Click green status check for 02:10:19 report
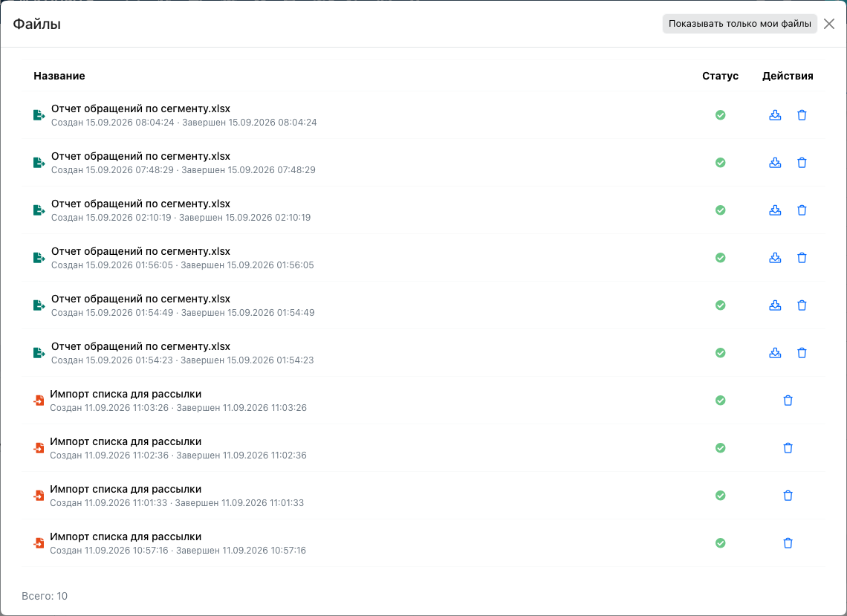This screenshot has height=616, width=847. coord(721,210)
